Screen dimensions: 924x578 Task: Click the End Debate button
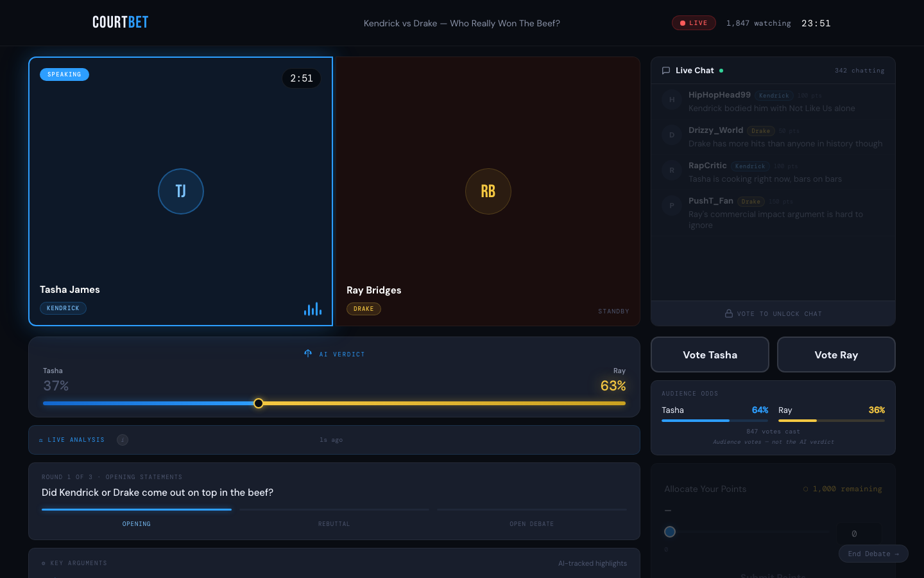[x=873, y=554]
